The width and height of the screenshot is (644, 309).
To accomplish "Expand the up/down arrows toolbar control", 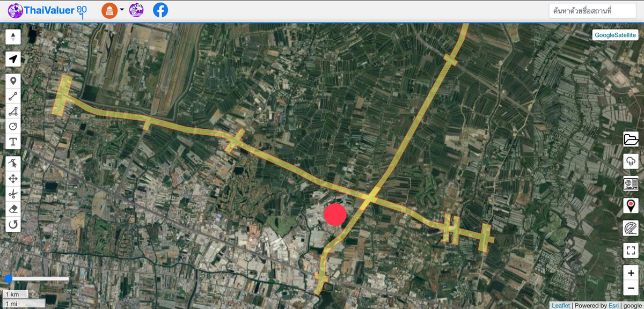I will [x=13, y=37].
